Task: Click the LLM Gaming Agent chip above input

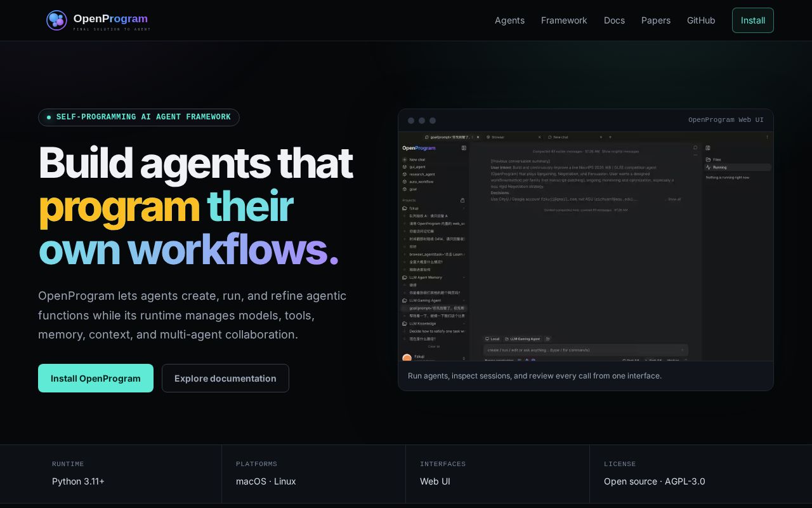Action: [523, 339]
